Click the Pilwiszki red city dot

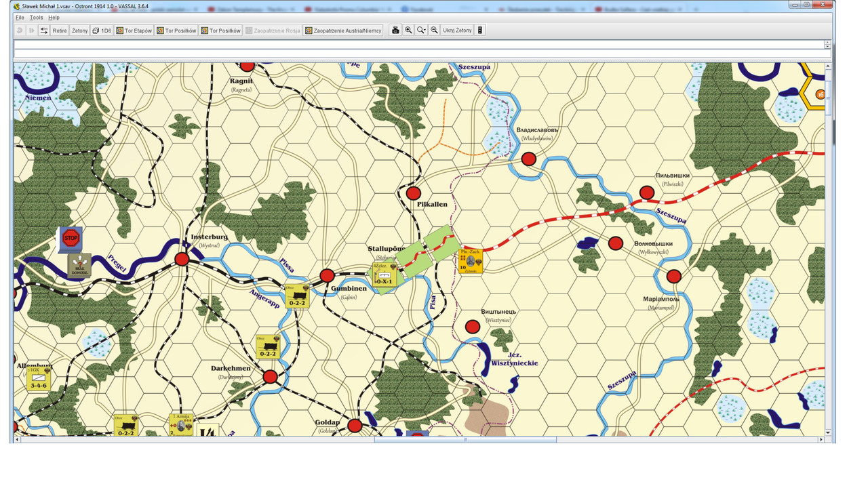(x=647, y=193)
